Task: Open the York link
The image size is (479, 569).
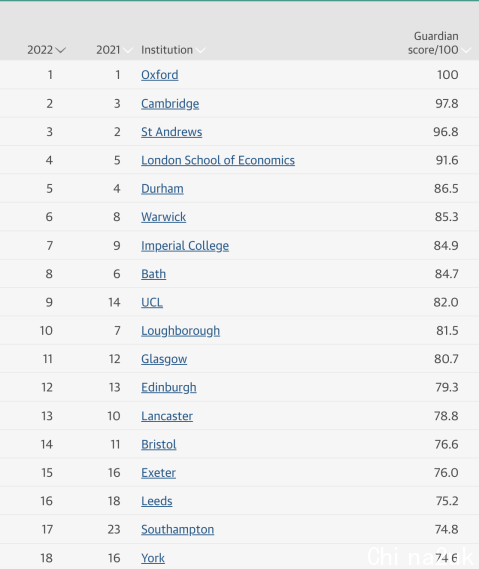Action: click(153, 558)
